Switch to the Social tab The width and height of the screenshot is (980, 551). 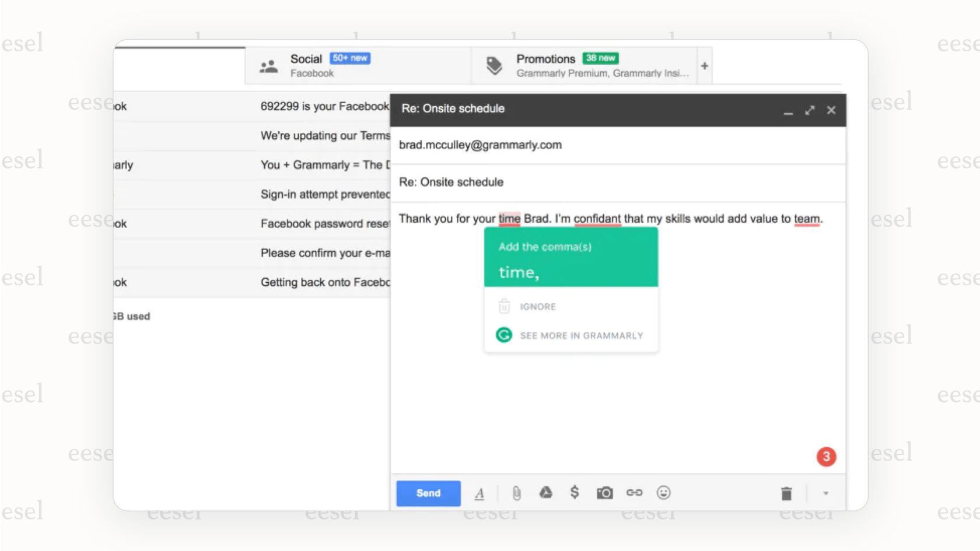(306, 59)
